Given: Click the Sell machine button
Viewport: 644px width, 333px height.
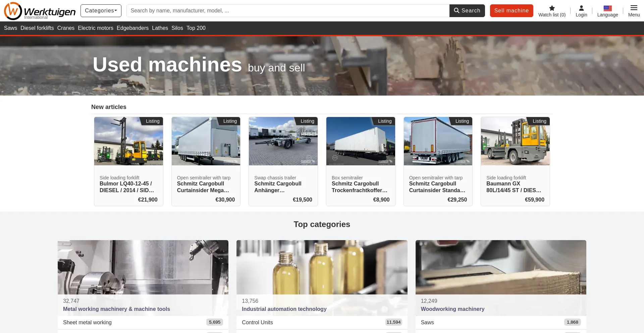Looking at the screenshot, I should [512, 11].
